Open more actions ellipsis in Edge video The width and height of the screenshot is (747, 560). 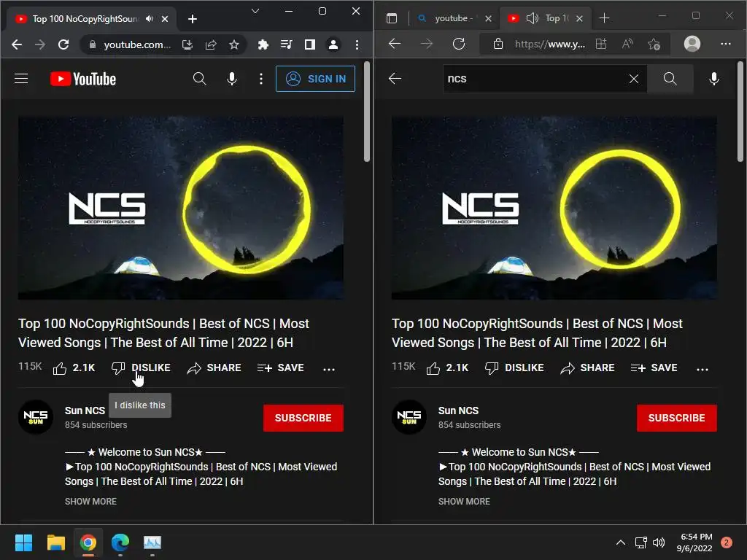[703, 369]
